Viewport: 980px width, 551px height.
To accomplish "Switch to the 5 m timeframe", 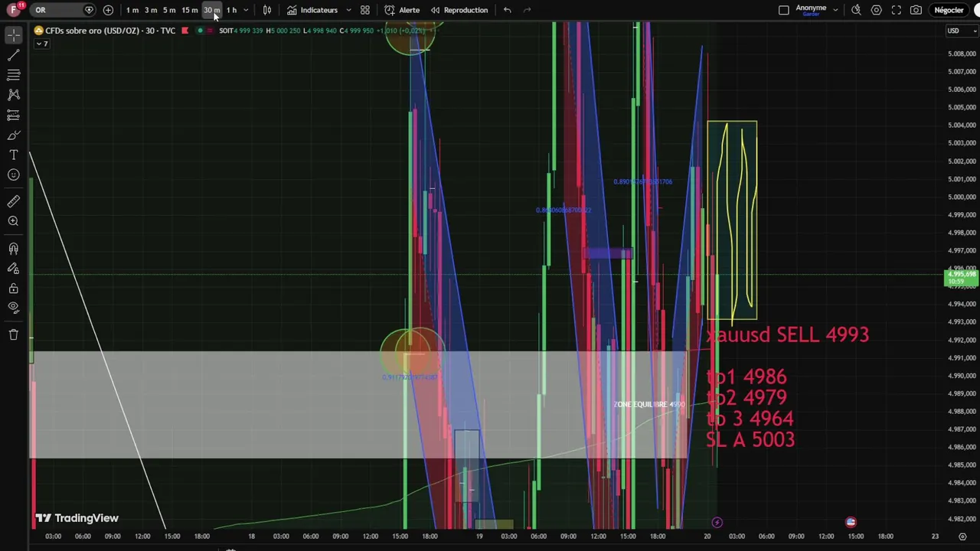I will coord(169,10).
